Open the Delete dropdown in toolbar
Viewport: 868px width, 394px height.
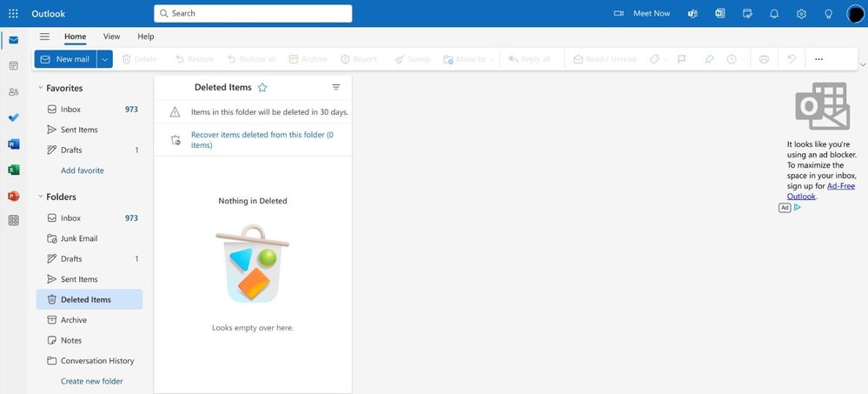coord(163,59)
